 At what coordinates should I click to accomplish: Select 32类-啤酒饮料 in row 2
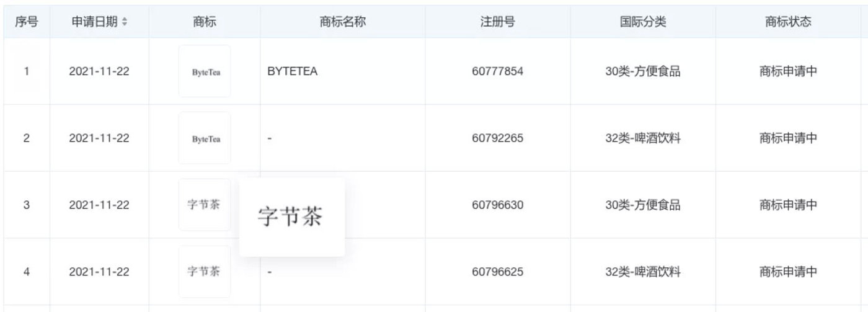(x=643, y=138)
